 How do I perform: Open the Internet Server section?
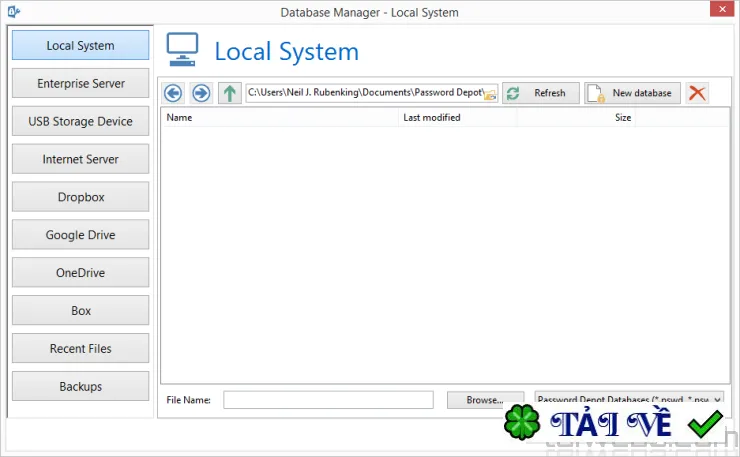[x=81, y=159]
